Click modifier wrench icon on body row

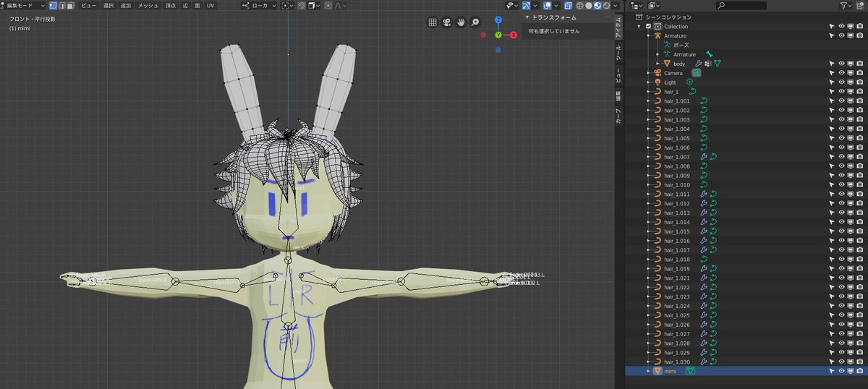click(698, 64)
